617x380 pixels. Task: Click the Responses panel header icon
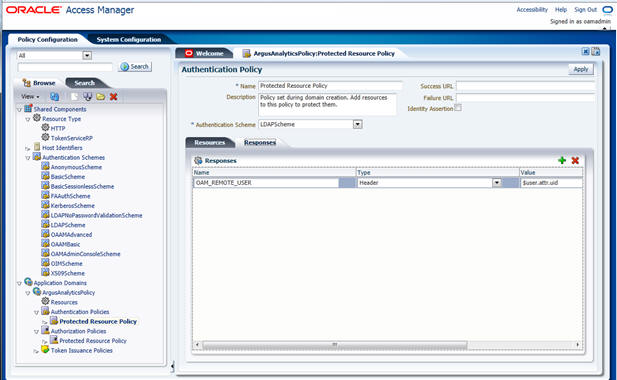click(x=198, y=160)
